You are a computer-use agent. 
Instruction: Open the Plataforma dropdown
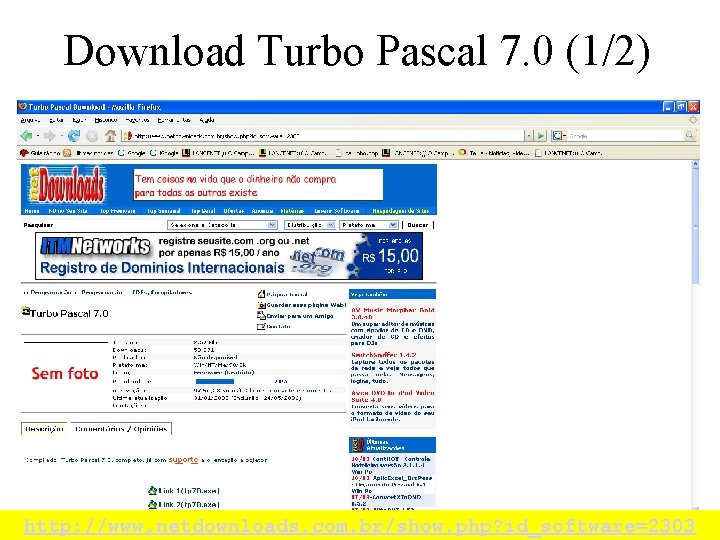pyautogui.click(x=368, y=225)
